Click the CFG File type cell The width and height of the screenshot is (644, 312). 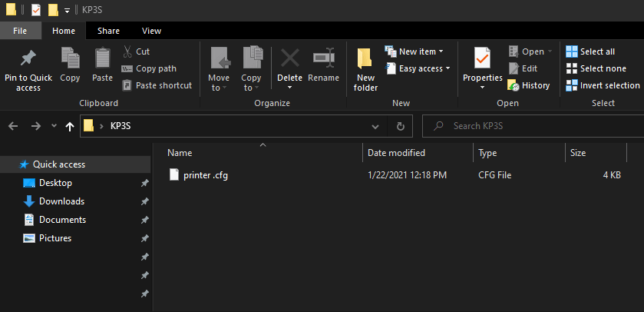point(495,175)
